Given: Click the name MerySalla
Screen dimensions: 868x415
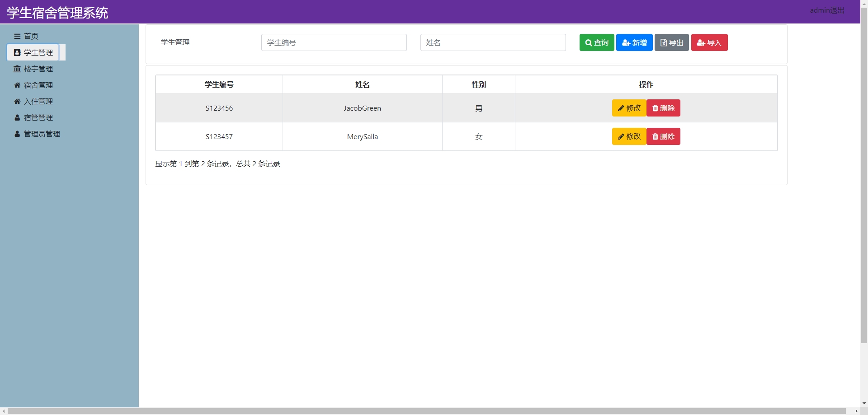Looking at the screenshot, I should (363, 136).
